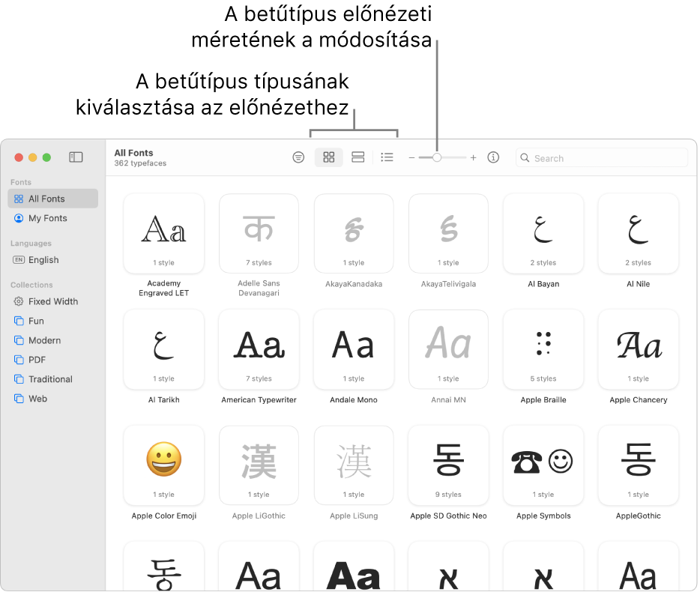Select Apple Color Emoji font tile
The height and width of the screenshot is (592, 700).
click(x=164, y=465)
